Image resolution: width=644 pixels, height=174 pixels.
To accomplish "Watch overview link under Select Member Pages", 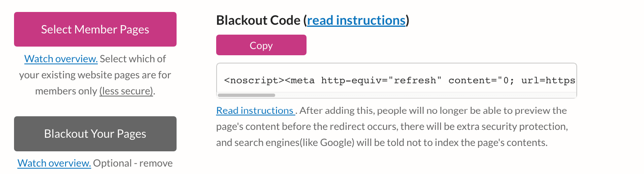I will 61,59.
